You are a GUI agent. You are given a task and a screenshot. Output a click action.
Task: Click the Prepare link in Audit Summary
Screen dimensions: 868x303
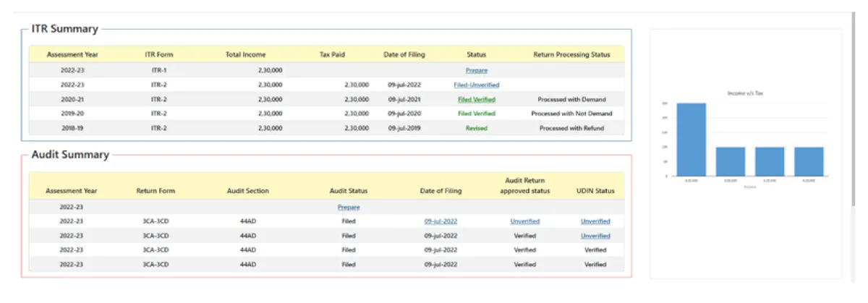pyautogui.click(x=349, y=207)
